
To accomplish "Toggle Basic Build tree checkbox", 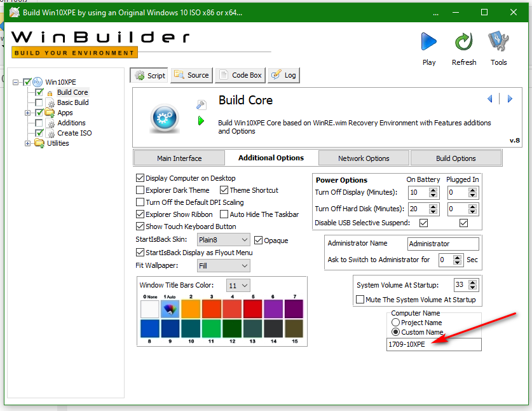I will coord(39,102).
